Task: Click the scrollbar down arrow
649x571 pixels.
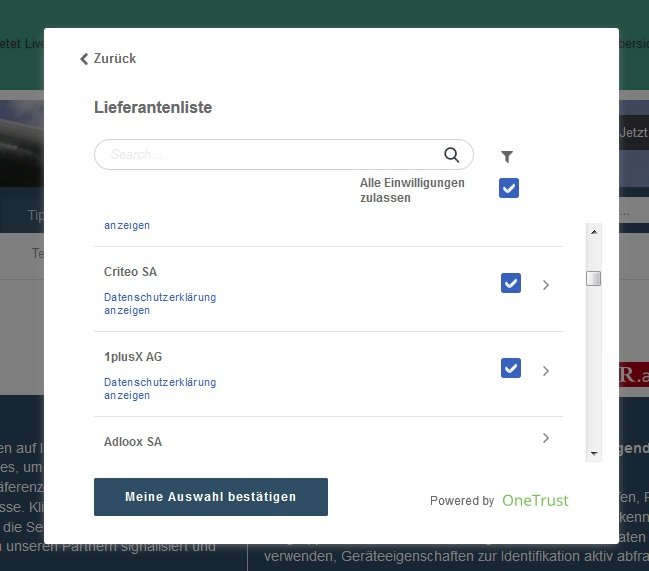Action: pos(594,453)
